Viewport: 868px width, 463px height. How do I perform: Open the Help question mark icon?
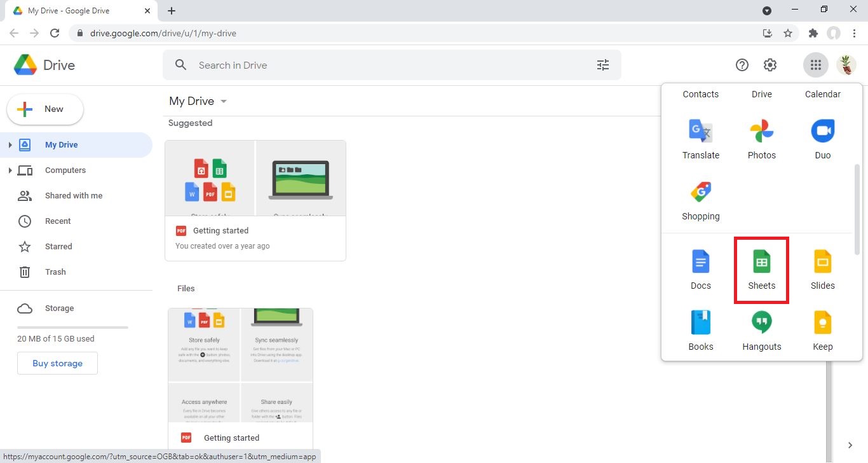pos(742,65)
